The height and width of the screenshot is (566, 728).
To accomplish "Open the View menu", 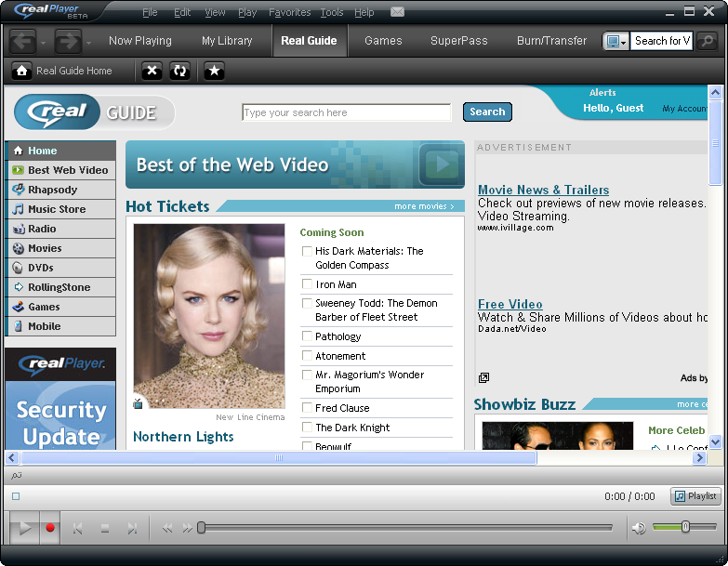I will click(215, 12).
